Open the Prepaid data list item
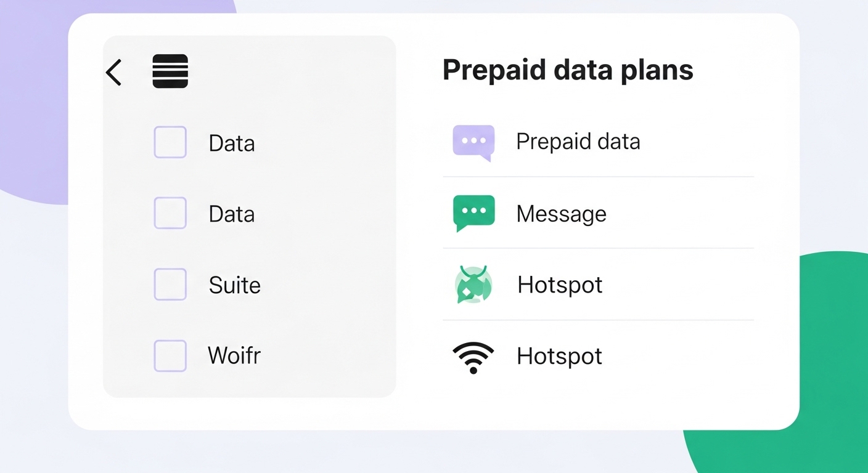868x473 pixels. pyautogui.click(x=598, y=142)
